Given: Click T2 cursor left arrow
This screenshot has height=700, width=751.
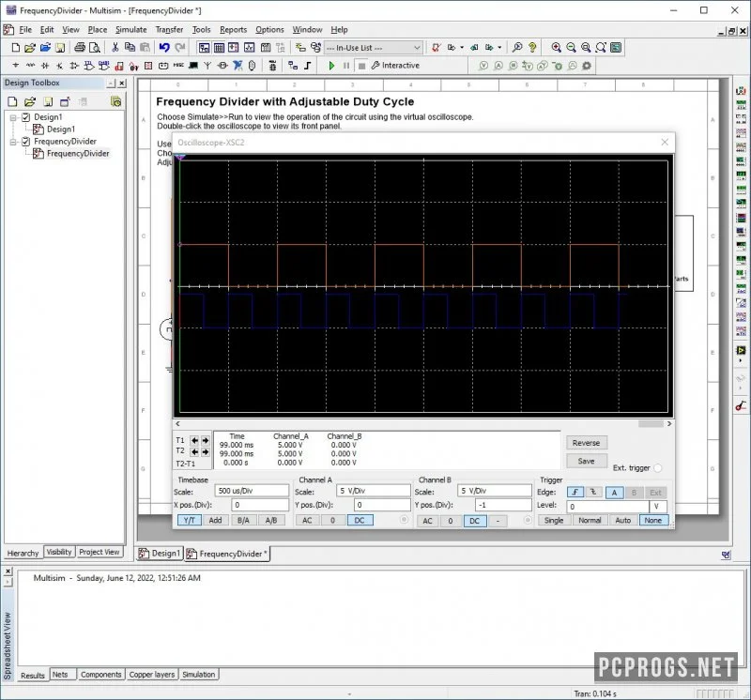Looking at the screenshot, I should tap(194, 451).
